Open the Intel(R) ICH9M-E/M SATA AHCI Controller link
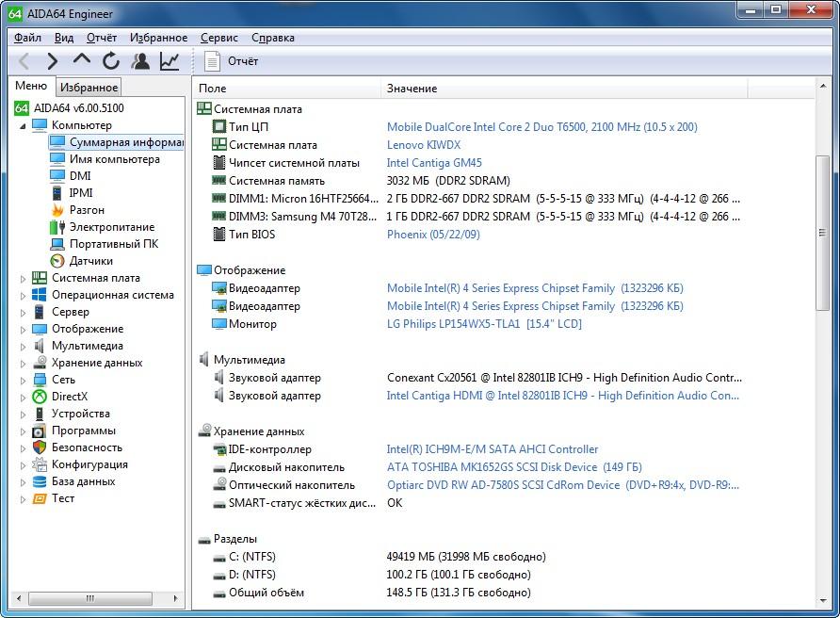Viewport: 840px width, 618px height. [x=493, y=449]
